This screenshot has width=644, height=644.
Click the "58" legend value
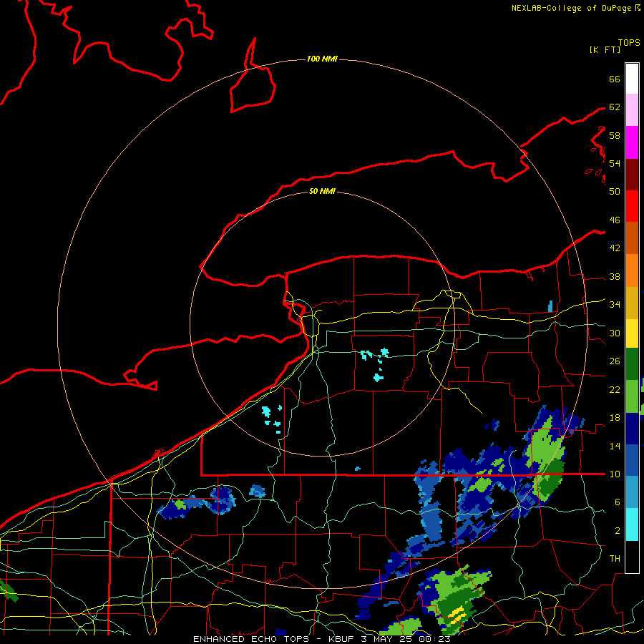point(615,135)
